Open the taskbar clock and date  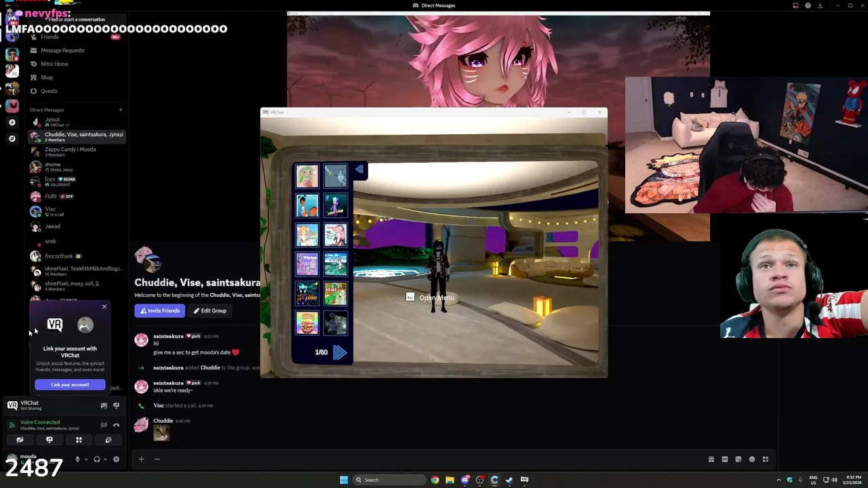[851, 480]
